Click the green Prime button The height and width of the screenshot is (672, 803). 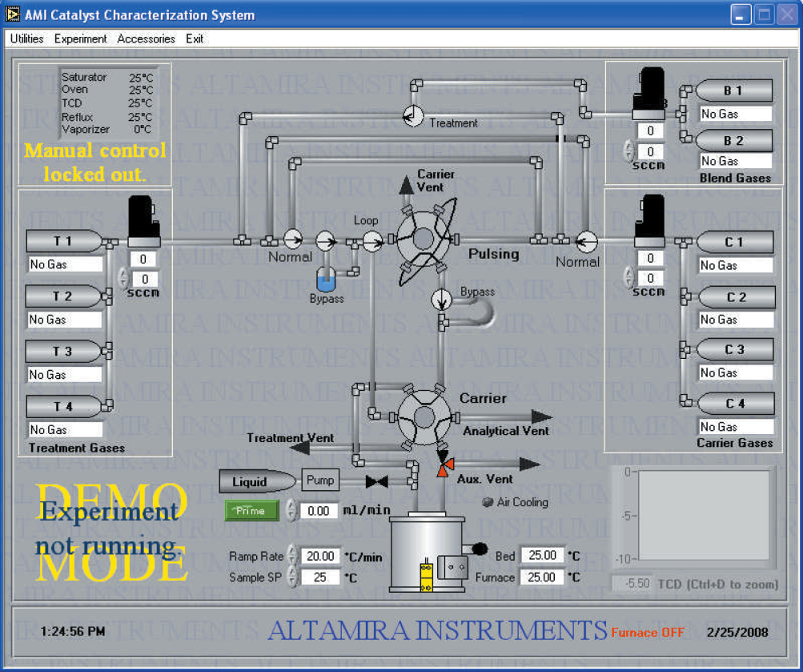pyautogui.click(x=252, y=511)
